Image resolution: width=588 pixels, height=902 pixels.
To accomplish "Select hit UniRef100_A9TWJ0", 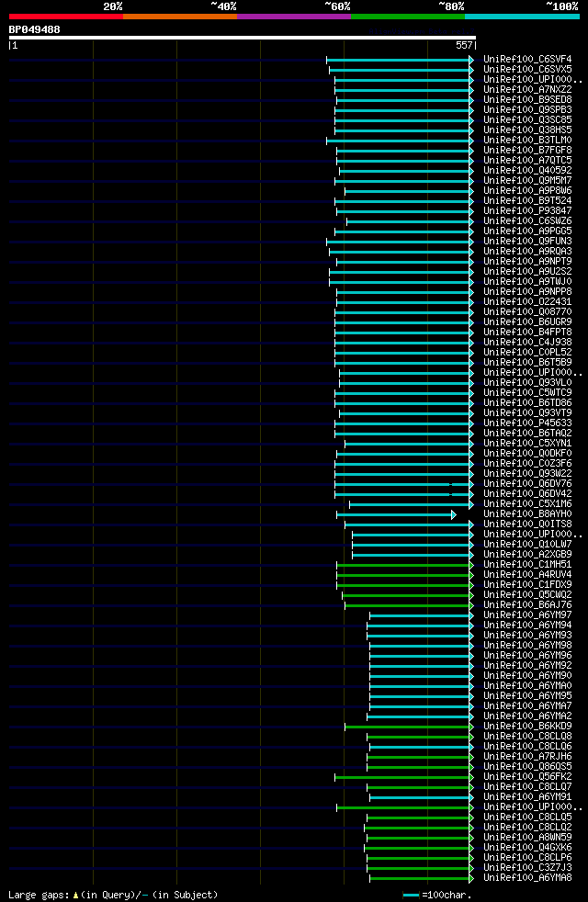I will coord(527,282).
